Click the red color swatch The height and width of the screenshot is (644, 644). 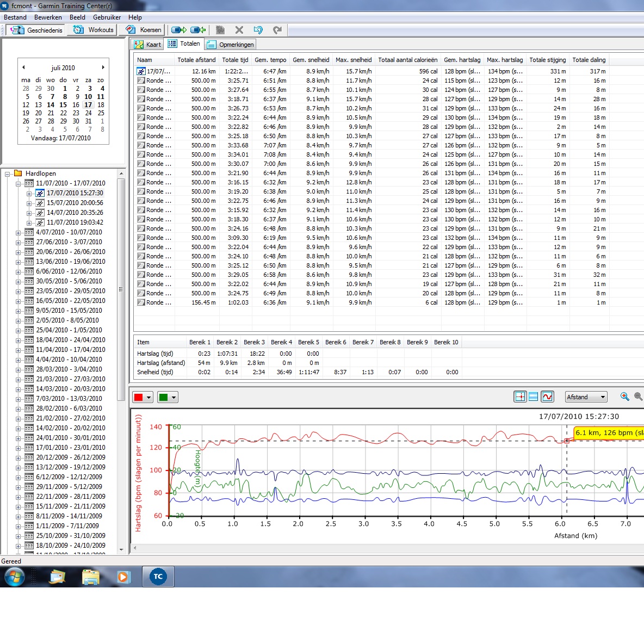click(x=138, y=397)
